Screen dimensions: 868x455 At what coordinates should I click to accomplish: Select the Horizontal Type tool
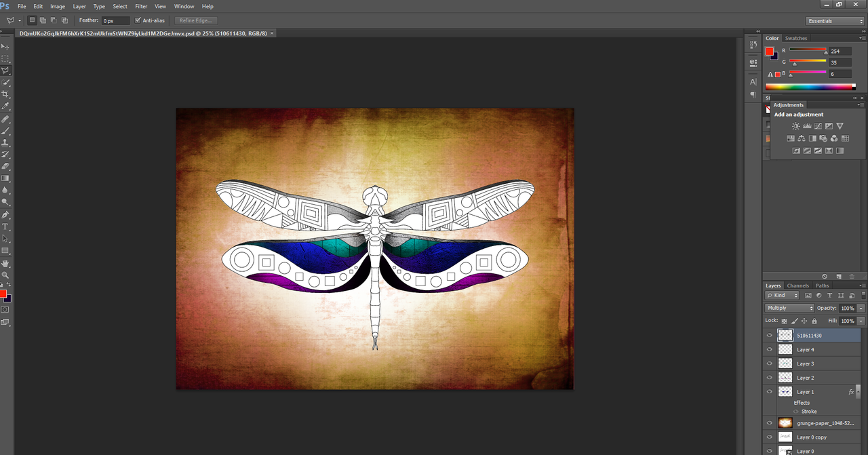point(5,226)
